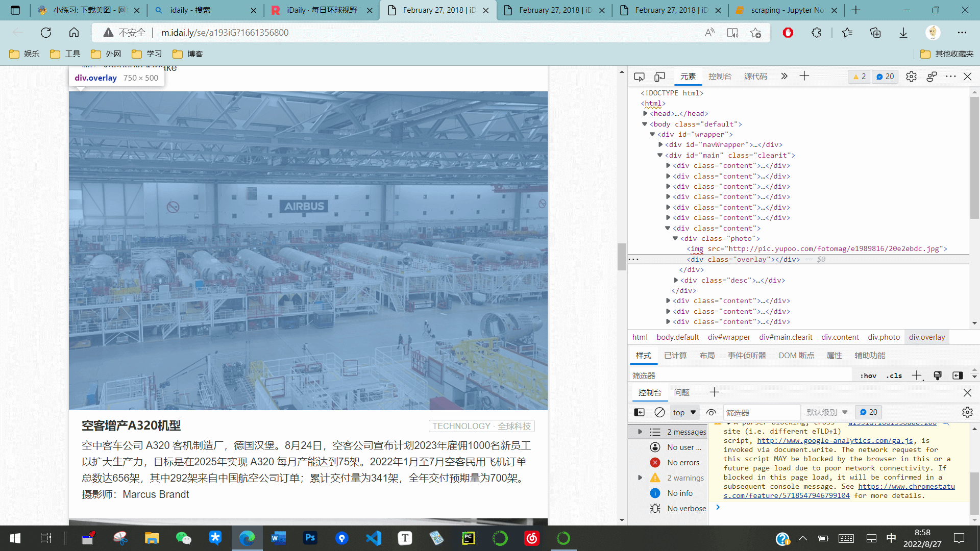The image size is (980, 551).
Task: Open the top context dropdown
Action: click(684, 412)
